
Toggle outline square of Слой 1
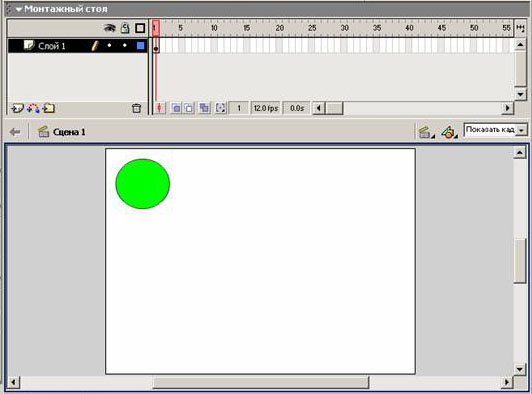140,45
